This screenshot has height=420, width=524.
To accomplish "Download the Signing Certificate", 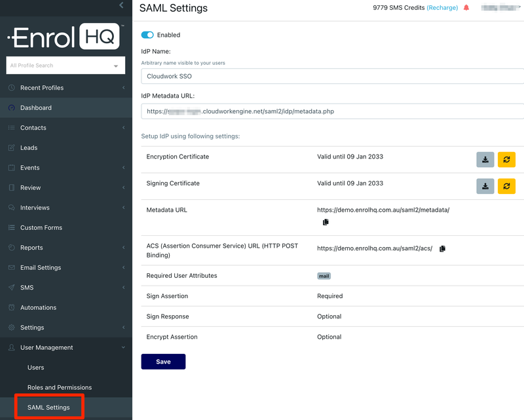I will coord(485,186).
